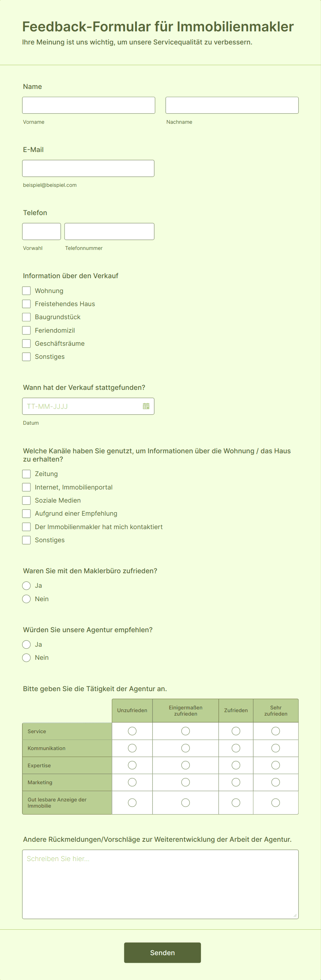Click the Vorname input field

click(88, 105)
